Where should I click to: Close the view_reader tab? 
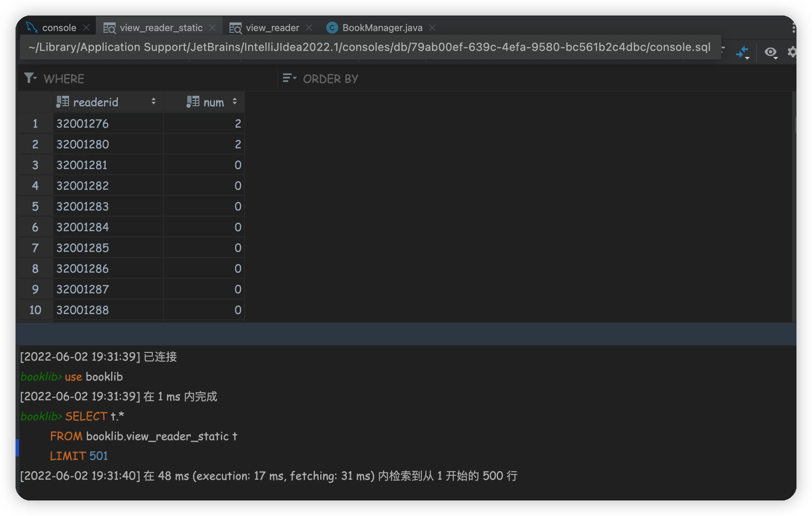309,28
